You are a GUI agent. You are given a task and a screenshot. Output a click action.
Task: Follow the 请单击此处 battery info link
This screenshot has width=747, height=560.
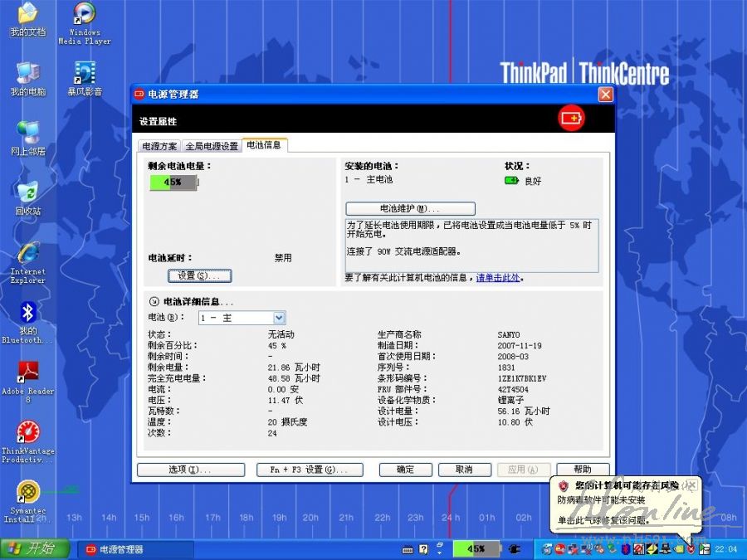coord(499,278)
